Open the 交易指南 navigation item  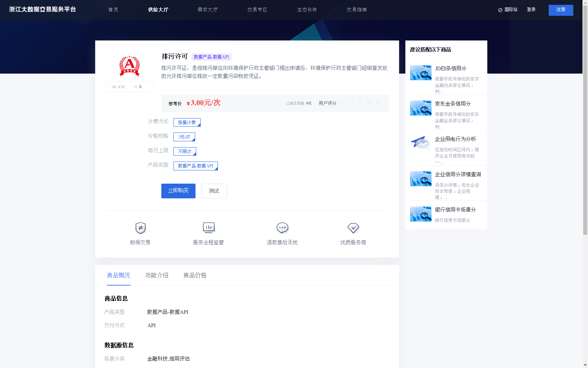[356, 10]
